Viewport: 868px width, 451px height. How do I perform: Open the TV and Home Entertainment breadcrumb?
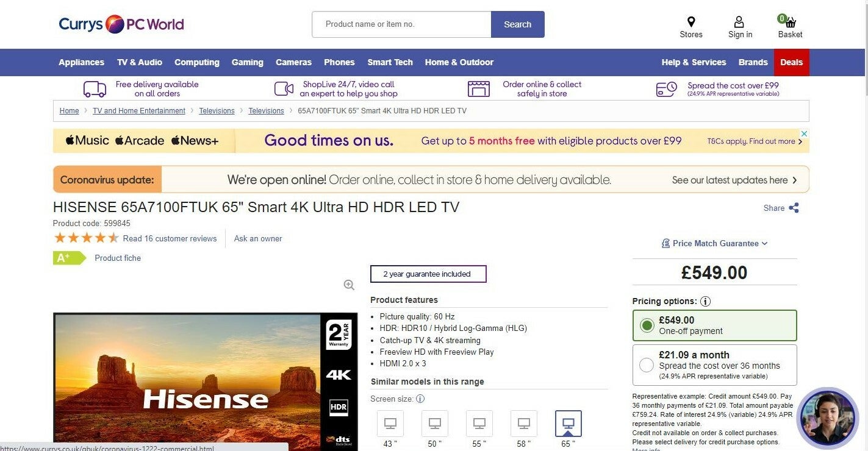pos(139,111)
